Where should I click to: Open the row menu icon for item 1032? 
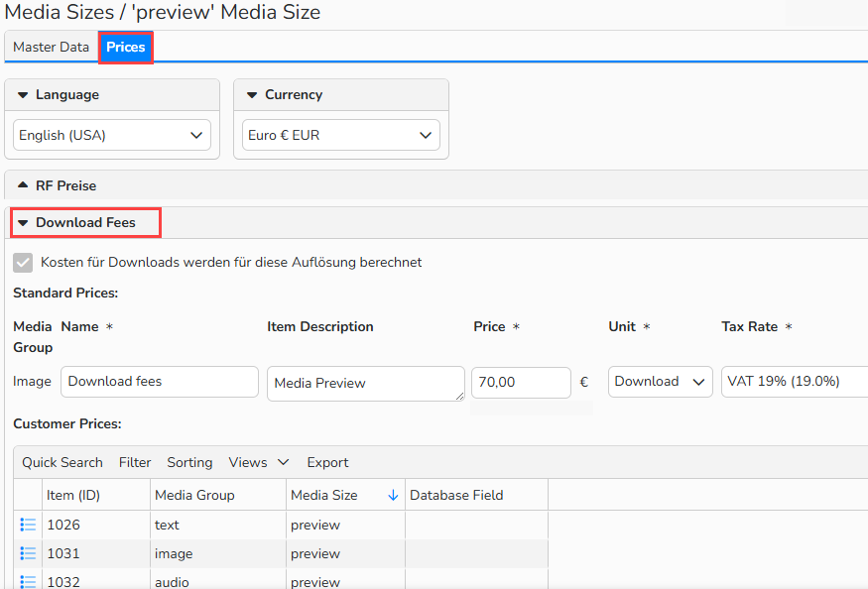(28, 581)
